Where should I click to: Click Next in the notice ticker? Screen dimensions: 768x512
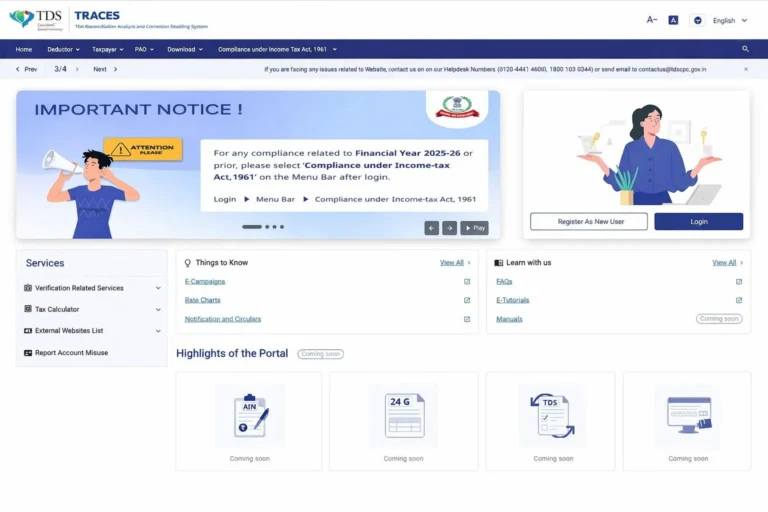point(105,69)
